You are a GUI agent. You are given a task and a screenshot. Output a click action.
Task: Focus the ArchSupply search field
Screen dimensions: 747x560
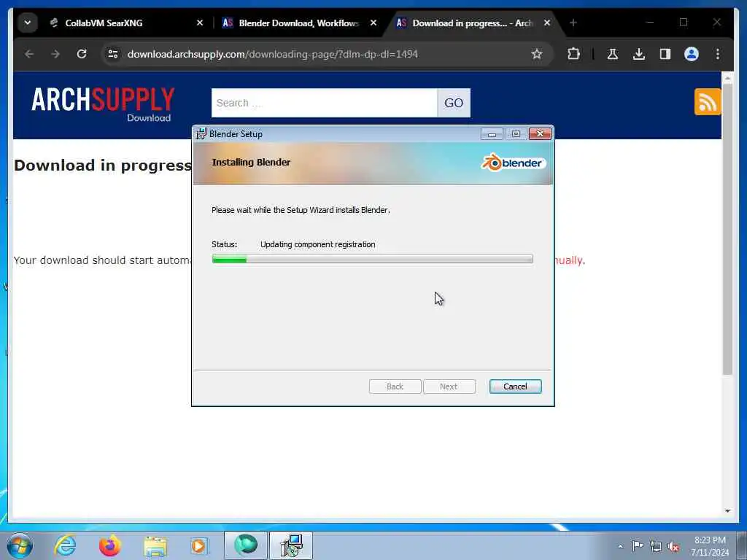click(x=324, y=103)
